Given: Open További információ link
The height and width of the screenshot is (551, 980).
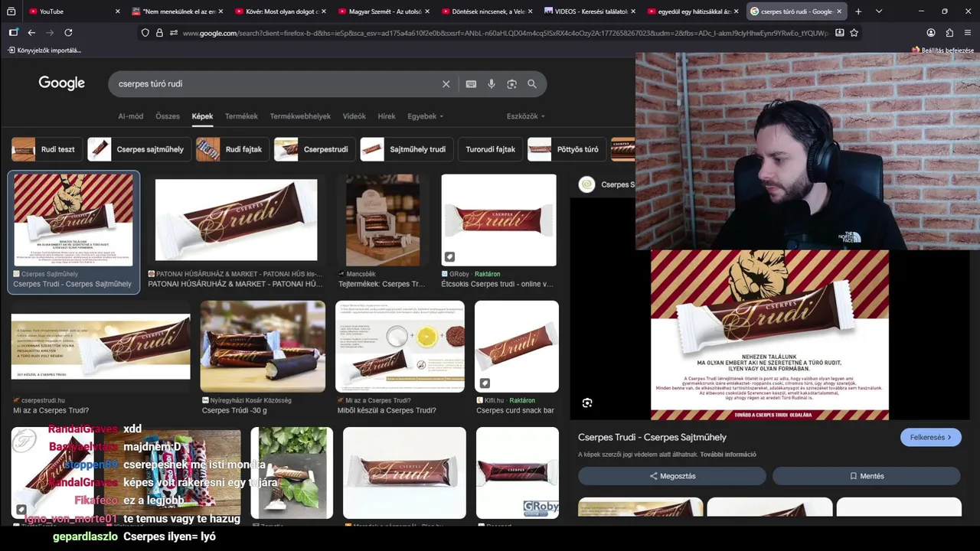Looking at the screenshot, I should [727, 455].
